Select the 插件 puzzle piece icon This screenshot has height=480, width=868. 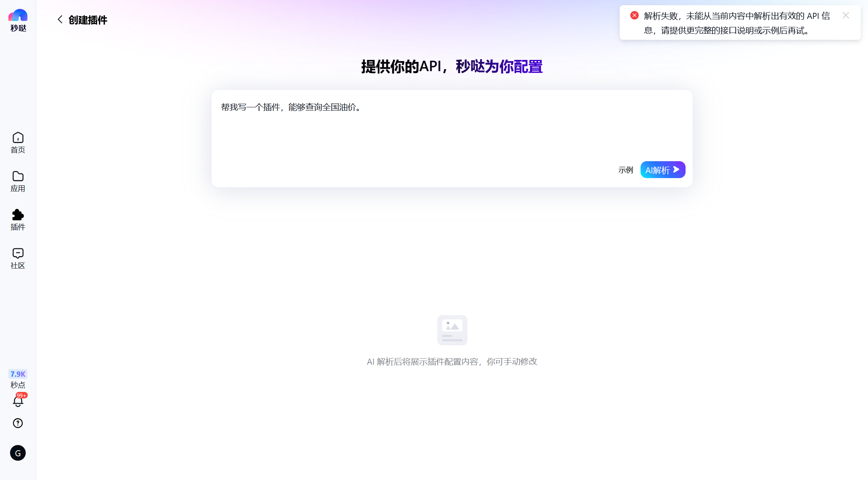click(x=18, y=215)
